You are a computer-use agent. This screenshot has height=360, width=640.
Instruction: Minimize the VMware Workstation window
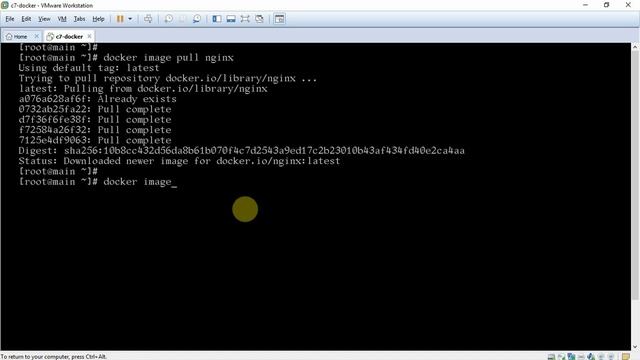tap(585, 5)
